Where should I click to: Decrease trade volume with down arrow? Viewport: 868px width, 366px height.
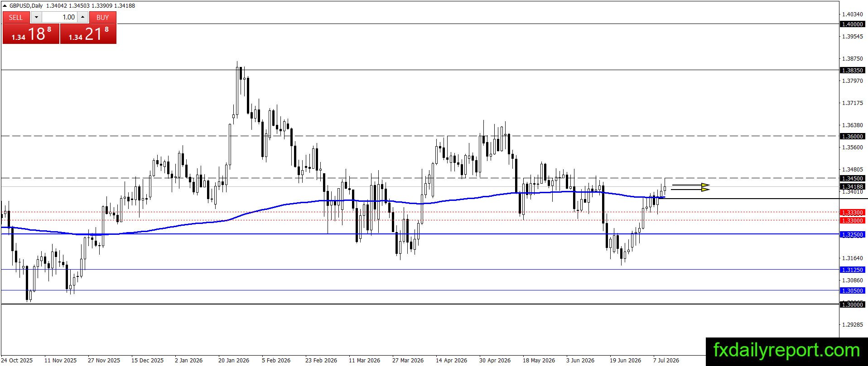point(36,17)
